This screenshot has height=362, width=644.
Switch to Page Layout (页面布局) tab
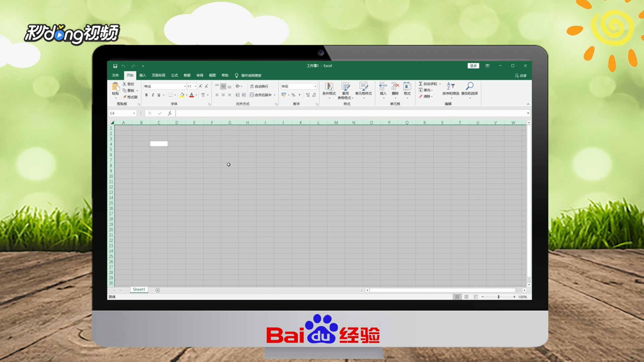point(158,75)
